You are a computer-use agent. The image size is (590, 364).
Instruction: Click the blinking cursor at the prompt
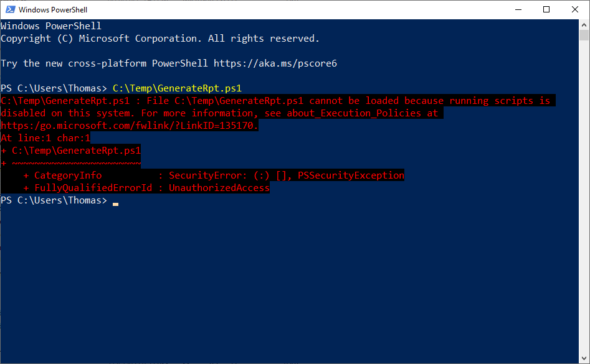point(115,202)
